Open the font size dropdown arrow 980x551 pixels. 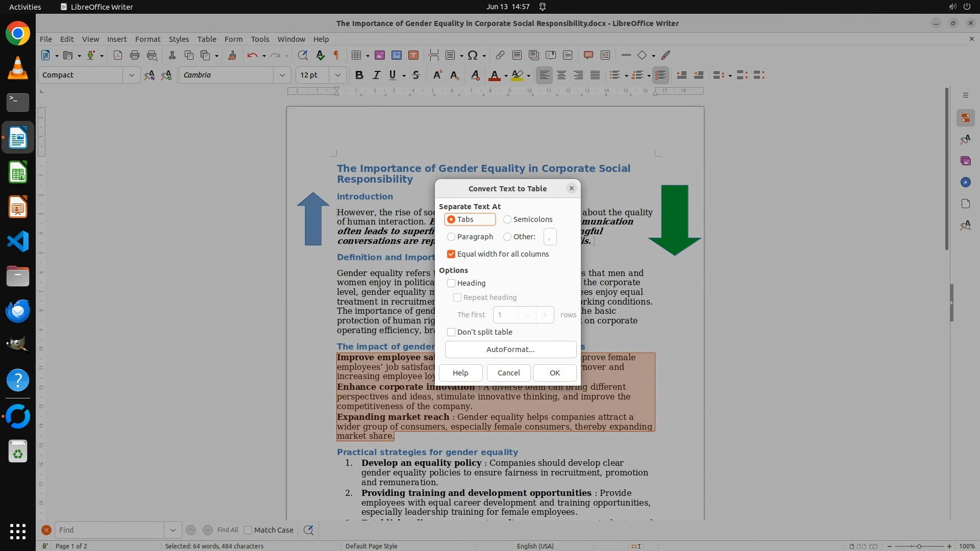click(x=337, y=75)
